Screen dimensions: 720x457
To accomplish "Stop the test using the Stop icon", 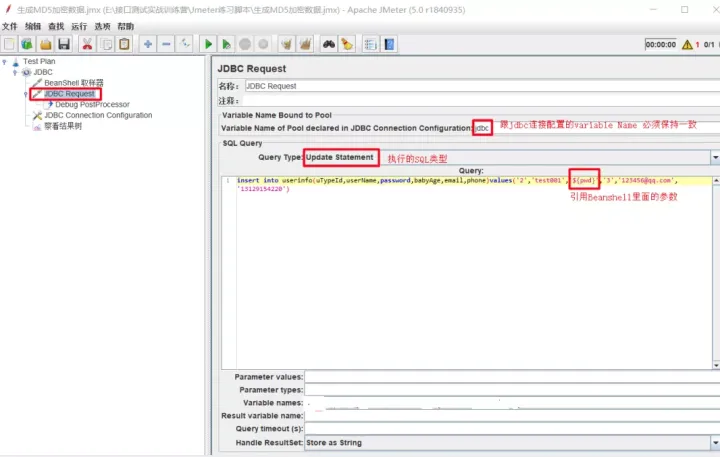I will (245, 45).
